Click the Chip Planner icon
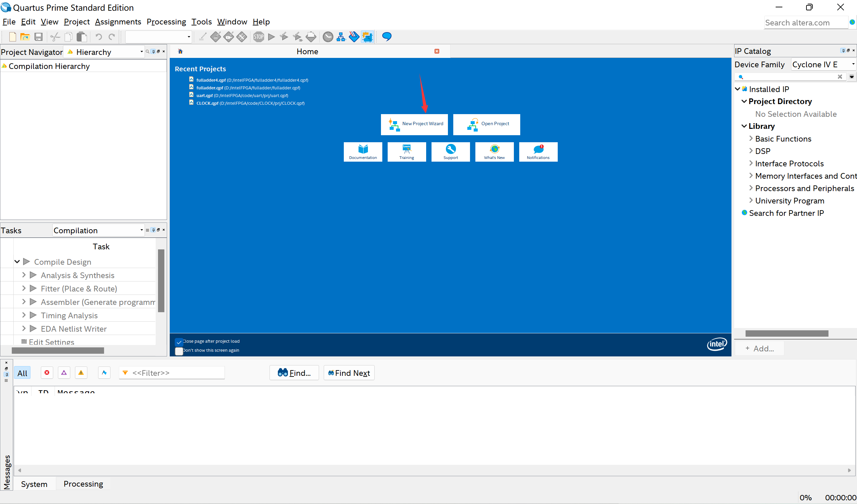Image resolution: width=857 pixels, height=504 pixels. [x=367, y=37]
